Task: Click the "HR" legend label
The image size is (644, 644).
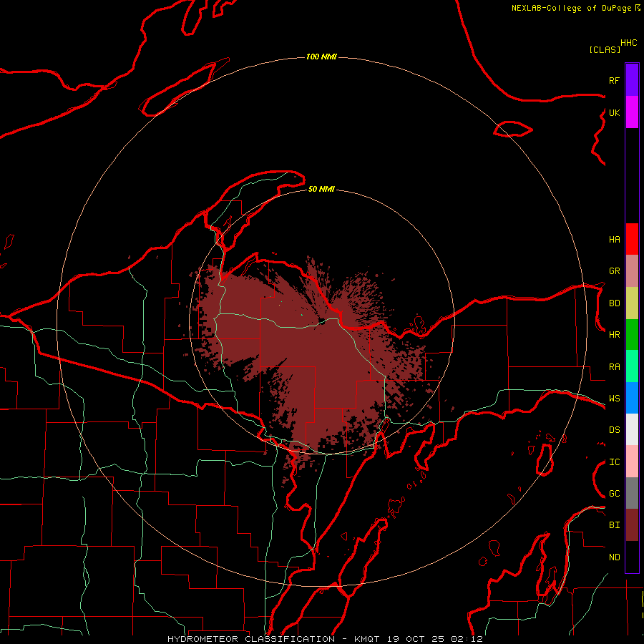Action: 614,335
